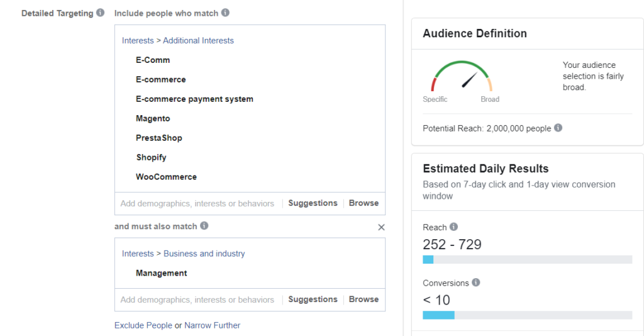Select the Shopify interest
The width and height of the screenshot is (644, 336).
coord(151,157)
